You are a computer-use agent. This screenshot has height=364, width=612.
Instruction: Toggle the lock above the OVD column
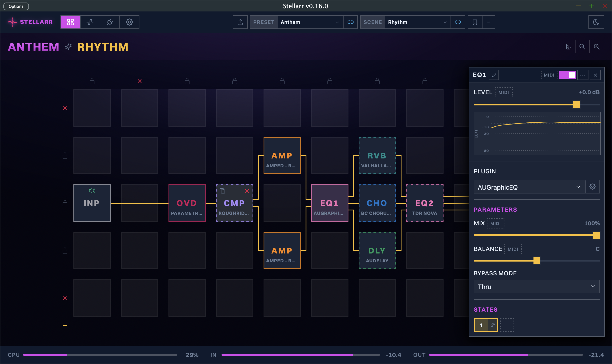coord(187,81)
